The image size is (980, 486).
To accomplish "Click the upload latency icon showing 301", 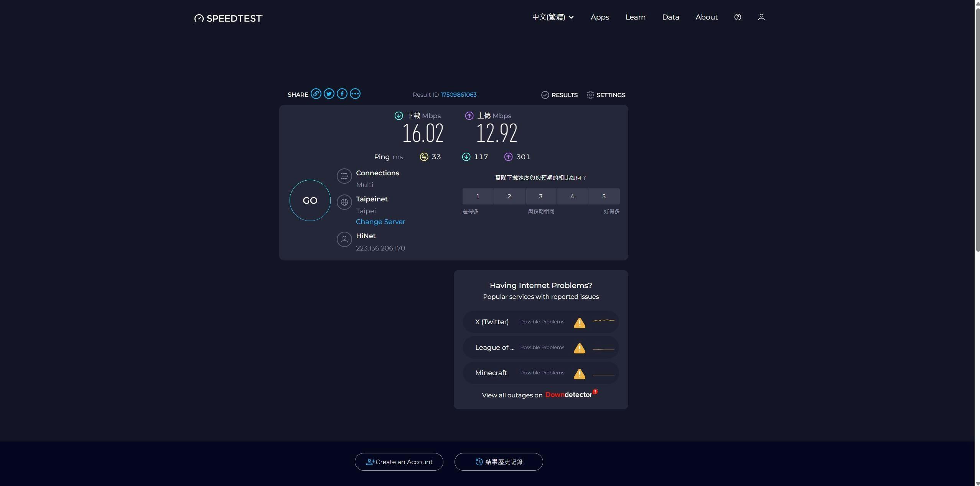I will (508, 157).
